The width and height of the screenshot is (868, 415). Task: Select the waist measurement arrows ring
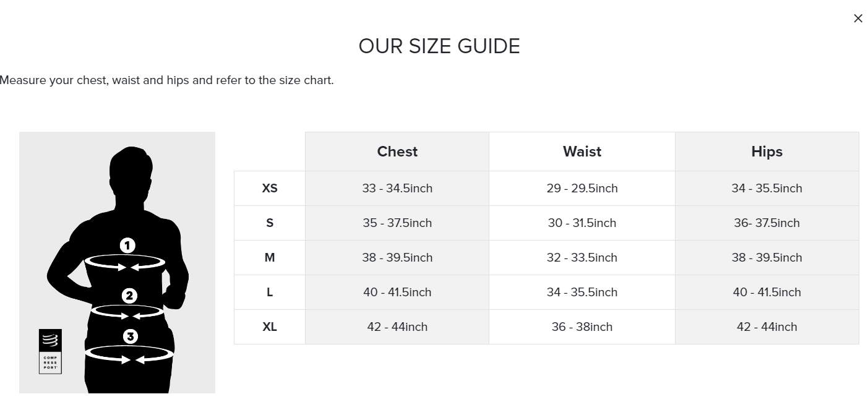pyautogui.click(x=128, y=312)
